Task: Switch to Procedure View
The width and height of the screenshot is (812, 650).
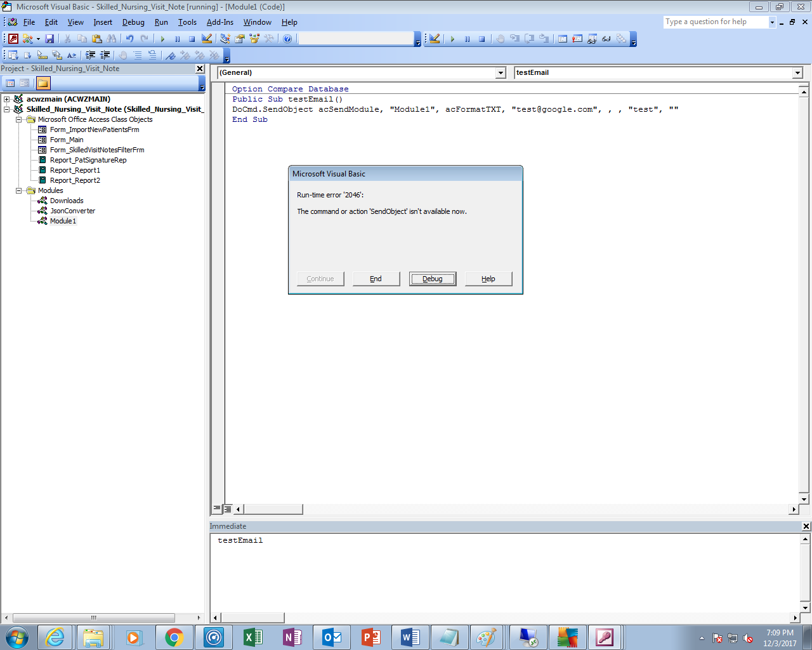Action: coord(217,508)
